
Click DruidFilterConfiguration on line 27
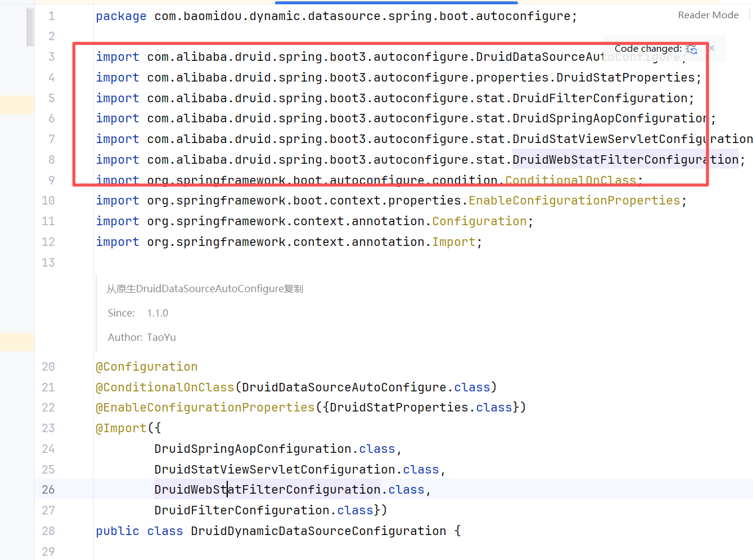pyautogui.click(x=242, y=510)
